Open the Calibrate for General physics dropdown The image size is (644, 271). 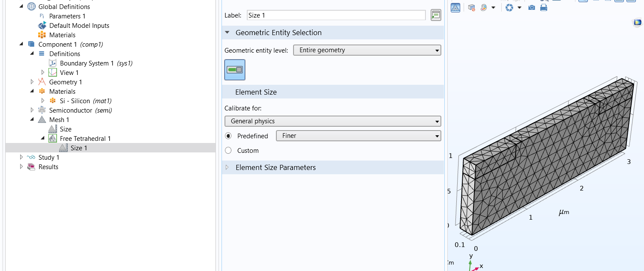pos(332,121)
